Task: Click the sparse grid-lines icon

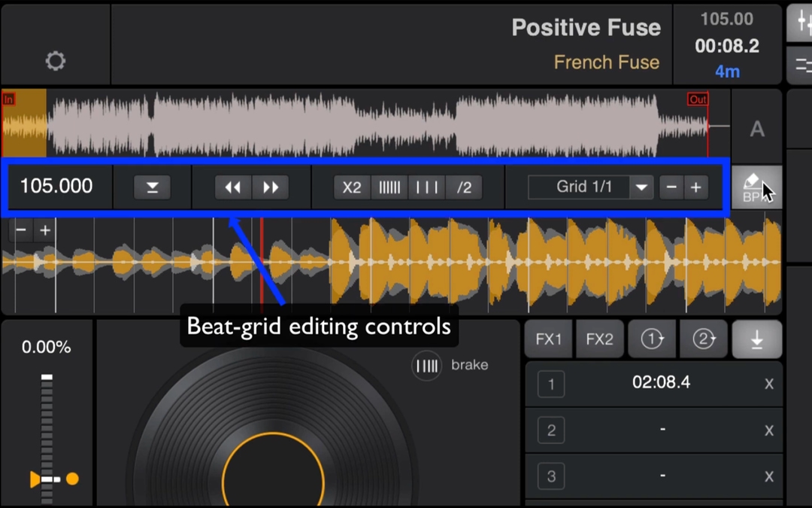Action: [426, 187]
